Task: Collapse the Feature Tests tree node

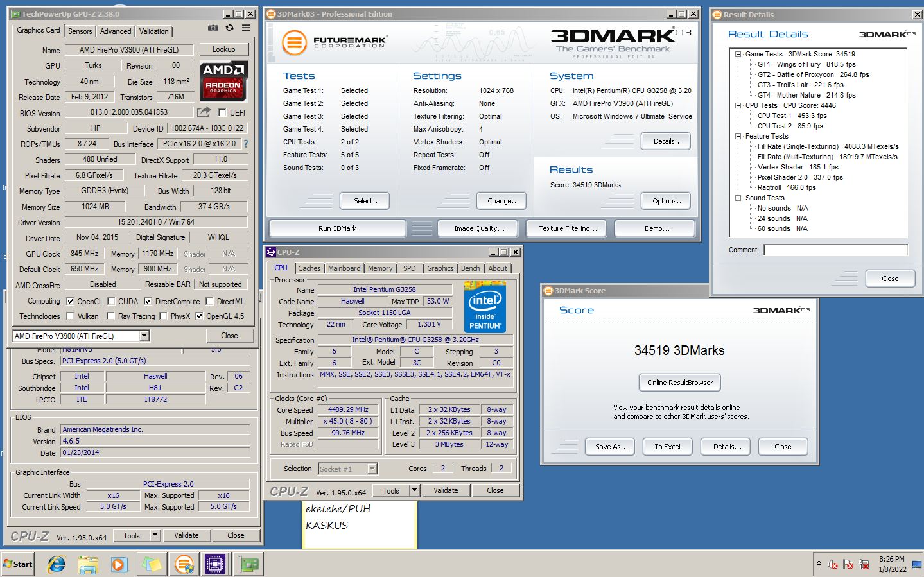Action: [738, 136]
